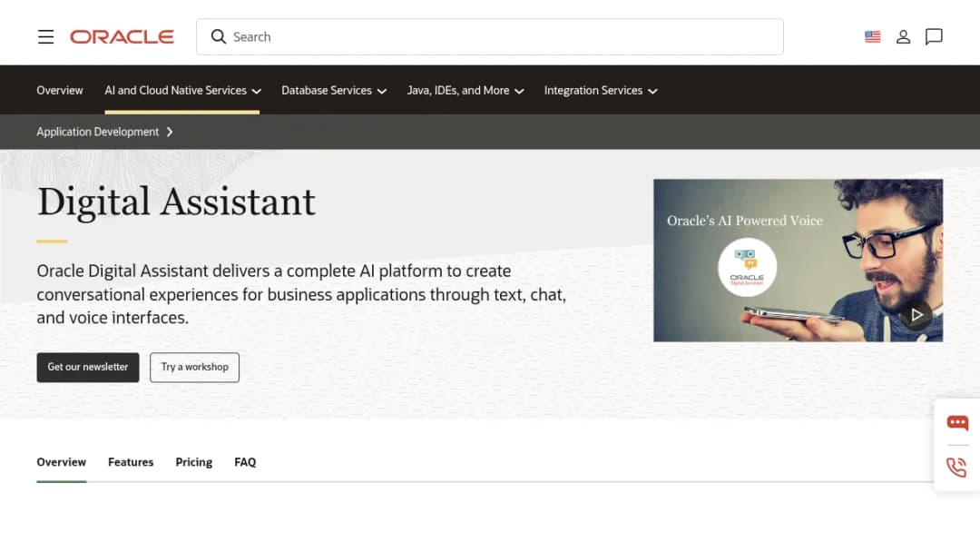The width and height of the screenshot is (980, 552).
Task: Click the Oracle logo
Action: click(122, 37)
